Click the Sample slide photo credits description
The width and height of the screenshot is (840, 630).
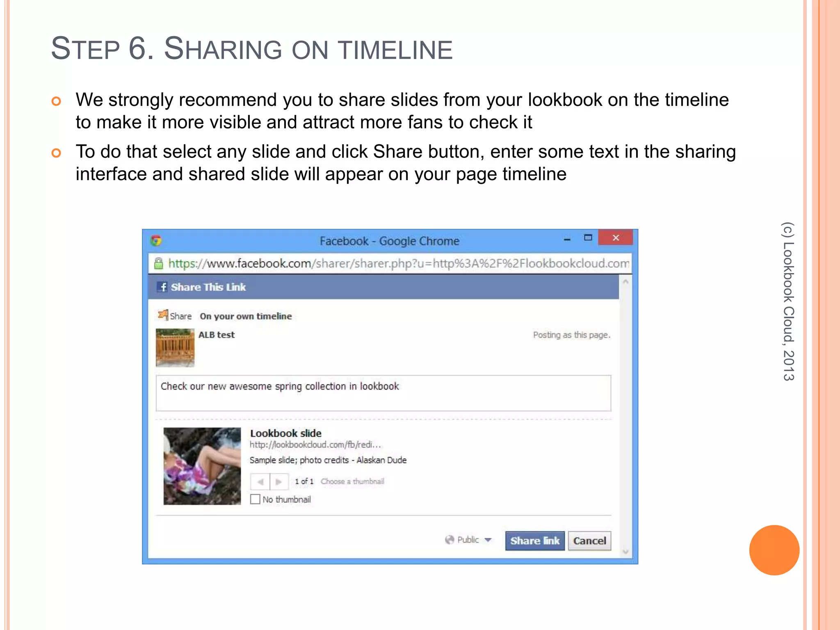click(328, 460)
